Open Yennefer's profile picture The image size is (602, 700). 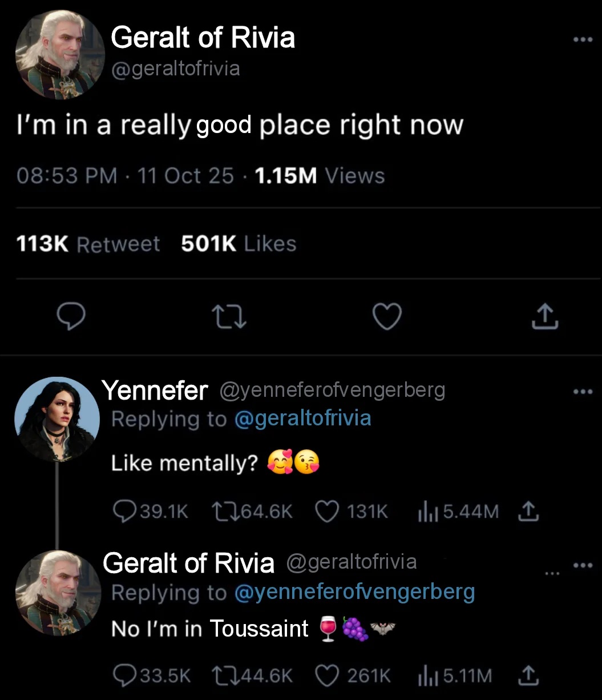point(56,419)
